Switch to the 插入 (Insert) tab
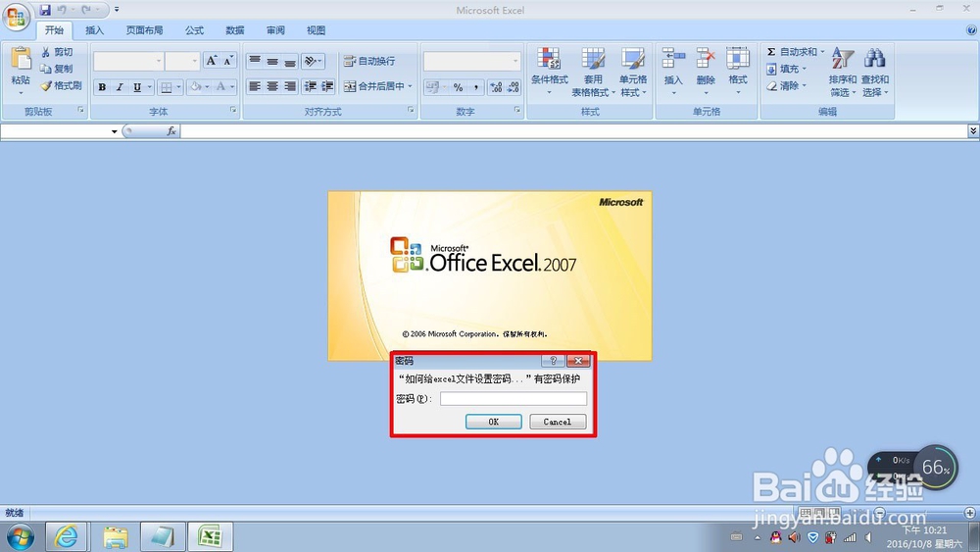 [94, 30]
